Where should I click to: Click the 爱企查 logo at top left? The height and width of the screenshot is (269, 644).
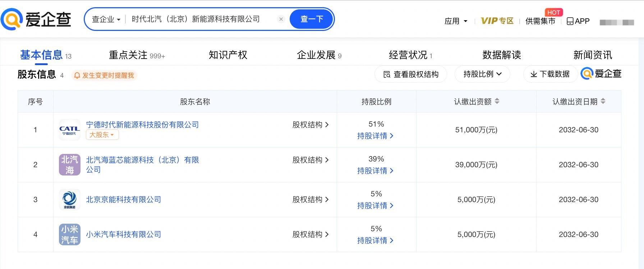[x=36, y=19]
